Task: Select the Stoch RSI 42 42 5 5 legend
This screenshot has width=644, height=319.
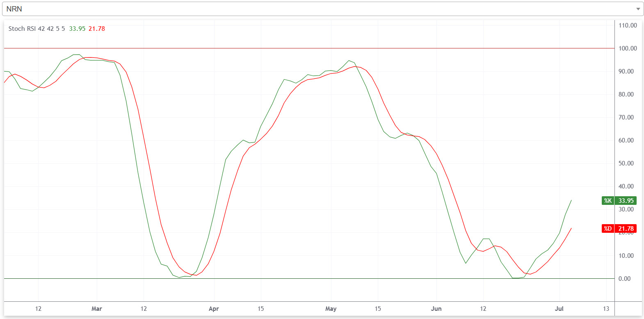Action: (37, 29)
